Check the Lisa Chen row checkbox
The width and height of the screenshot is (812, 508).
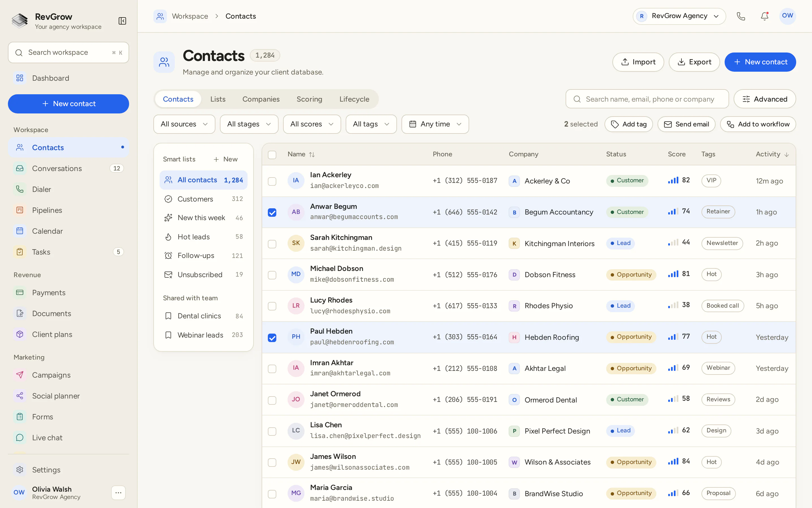(x=272, y=431)
